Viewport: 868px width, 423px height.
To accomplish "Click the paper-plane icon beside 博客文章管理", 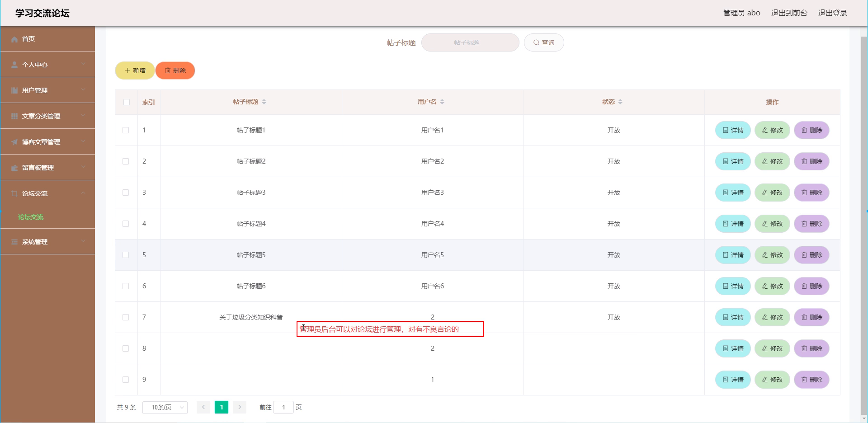I will pos(14,142).
